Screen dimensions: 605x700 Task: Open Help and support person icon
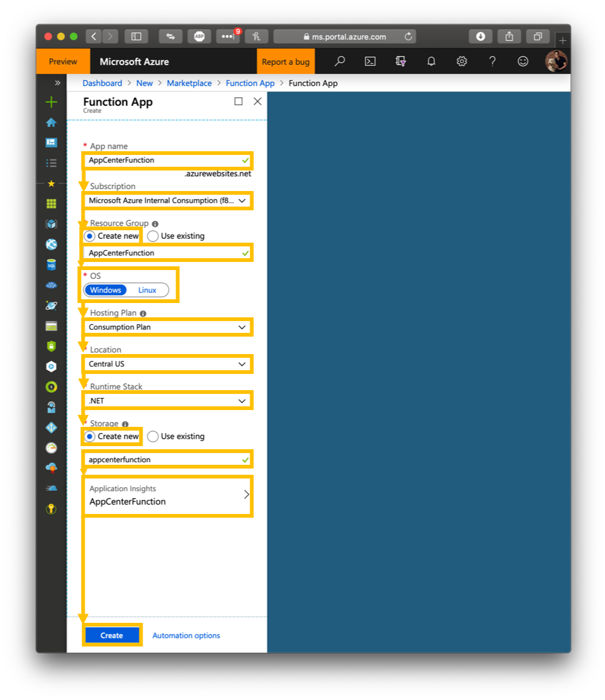(51, 407)
